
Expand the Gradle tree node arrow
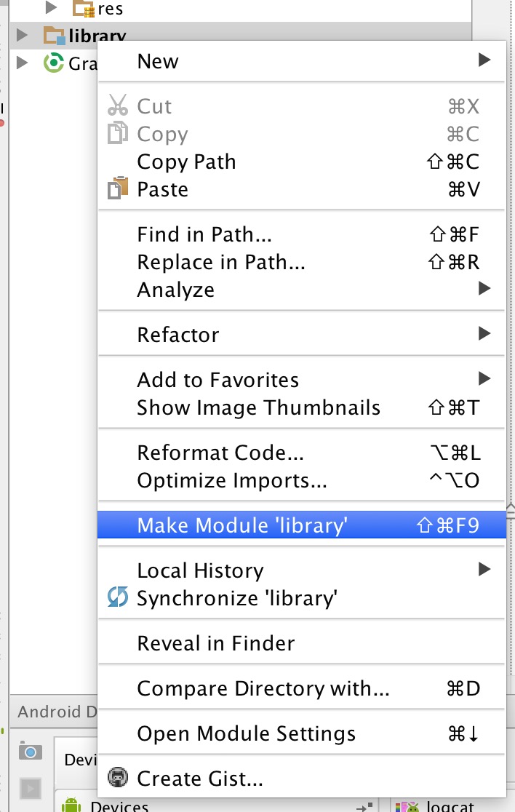(22, 63)
